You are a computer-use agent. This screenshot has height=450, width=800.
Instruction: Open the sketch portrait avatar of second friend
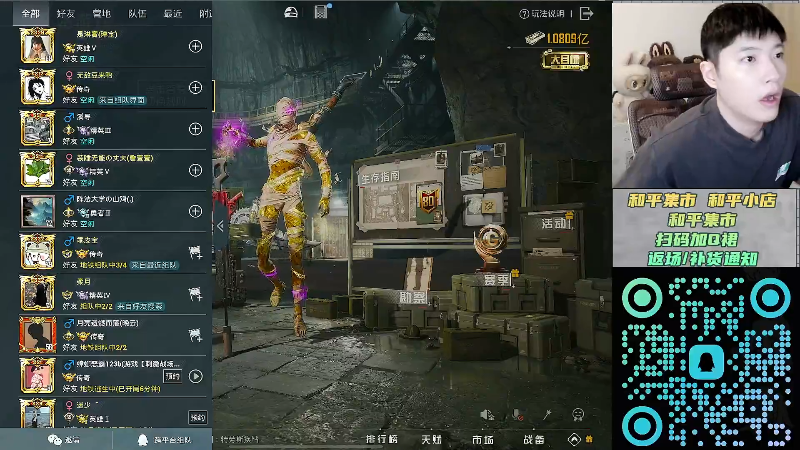(x=37, y=88)
